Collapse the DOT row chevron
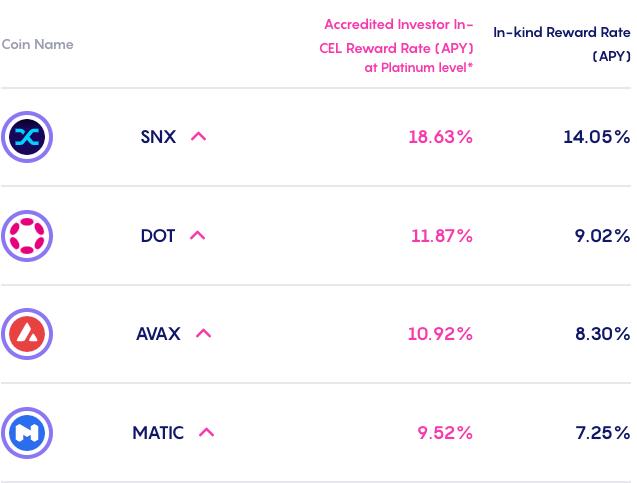This screenshot has width=637, height=483. point(197,236)
